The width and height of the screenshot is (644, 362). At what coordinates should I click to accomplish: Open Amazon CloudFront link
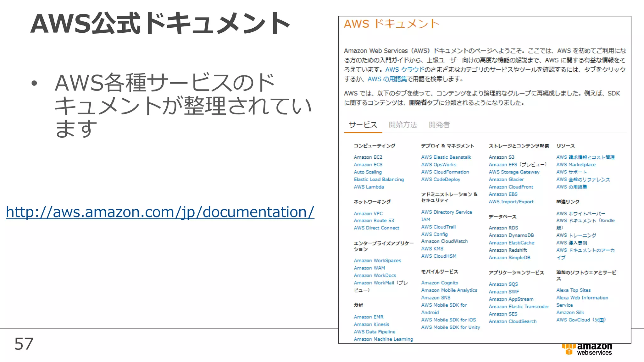click(511, 187)
